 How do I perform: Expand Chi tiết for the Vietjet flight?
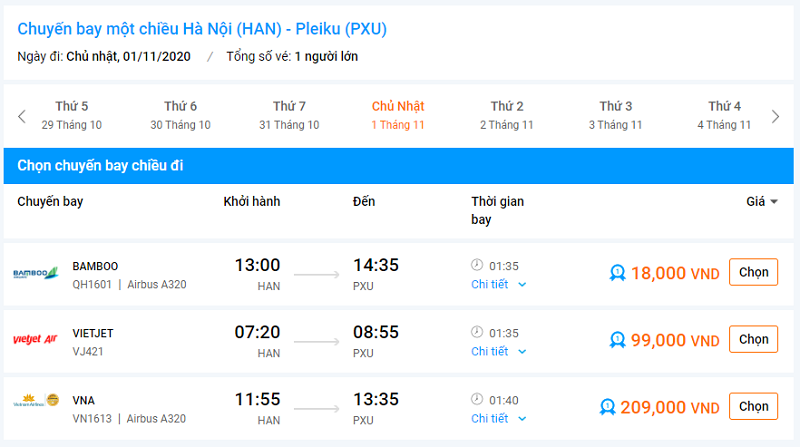tap(498, 351)
